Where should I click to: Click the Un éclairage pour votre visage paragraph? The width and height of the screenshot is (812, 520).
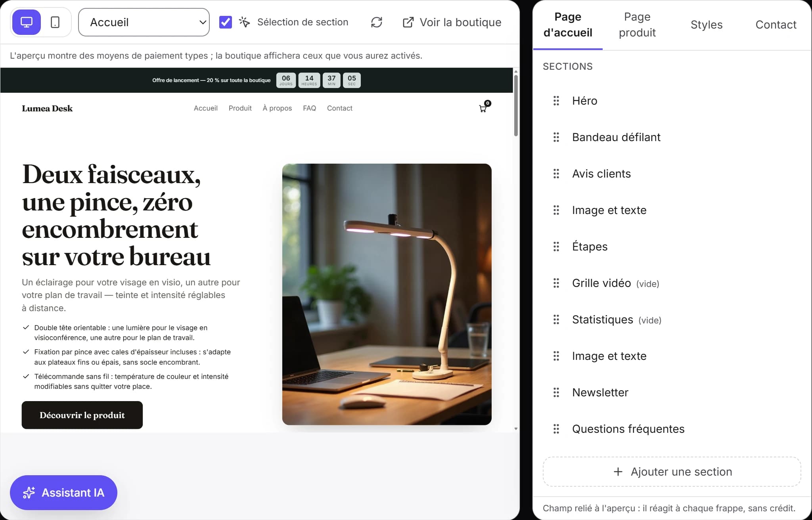pyautogui.click(x=131, y=295)
